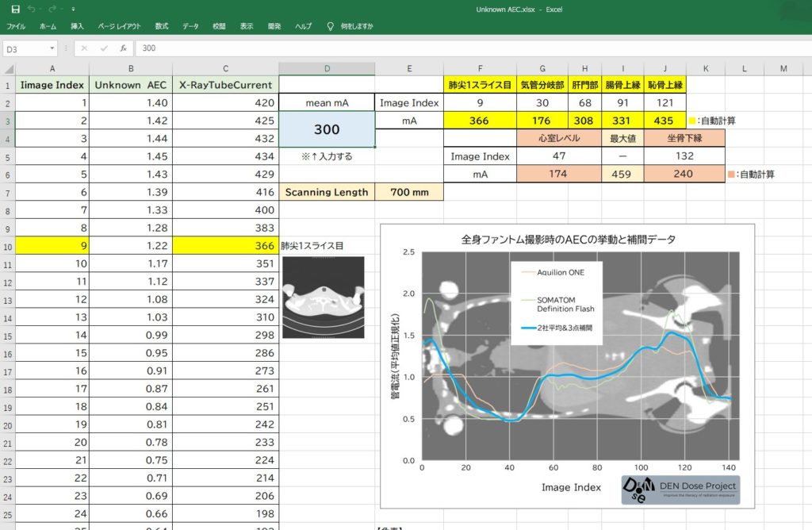Click the formula bar cancel X icon
This screenshot has height=530, width=812.
(x=85, y=48)
